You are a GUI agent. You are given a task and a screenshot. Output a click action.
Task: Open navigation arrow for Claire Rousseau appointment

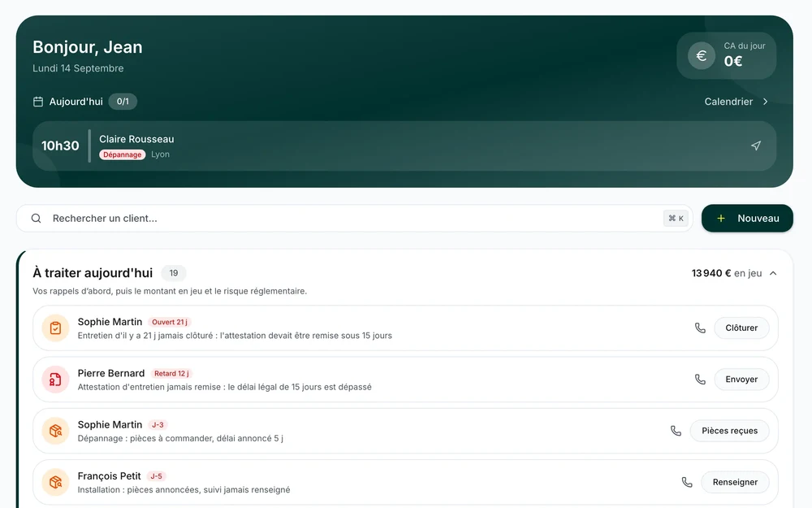(756, 145)
